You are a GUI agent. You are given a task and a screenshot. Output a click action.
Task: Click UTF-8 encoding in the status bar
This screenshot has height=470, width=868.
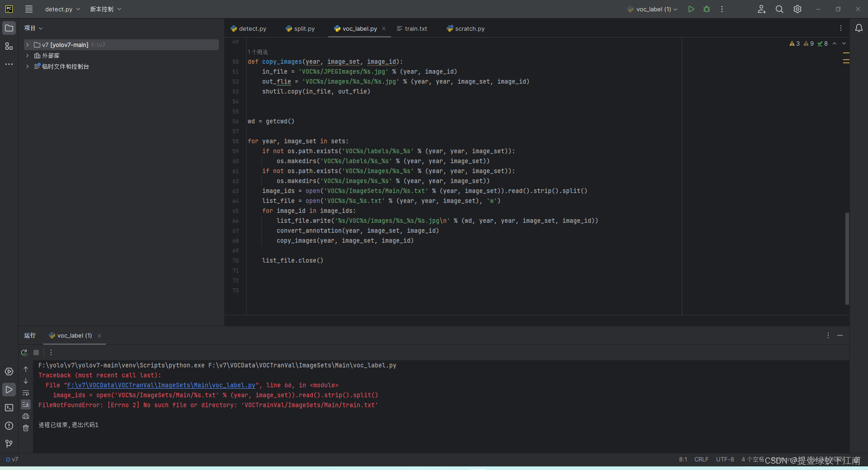(x=724, y=459)
